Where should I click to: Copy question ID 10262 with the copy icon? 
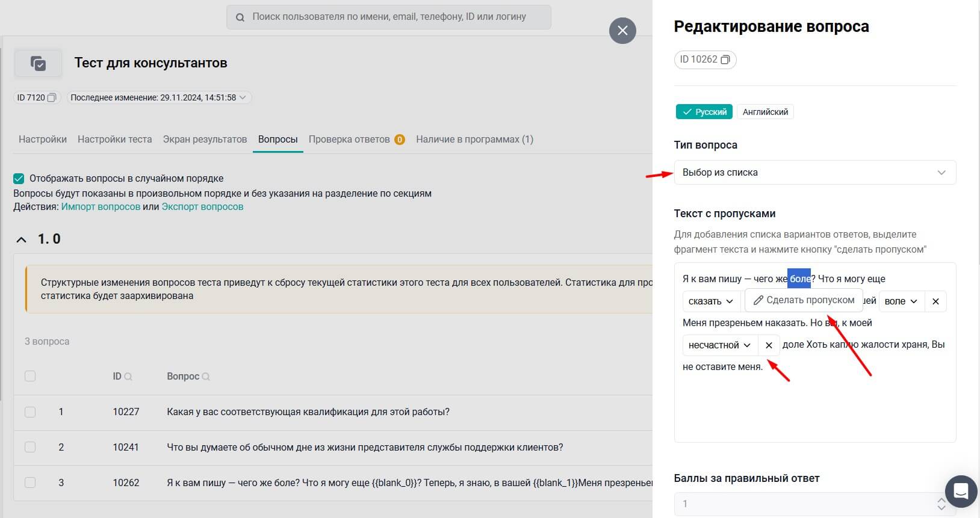click(725, 60)
